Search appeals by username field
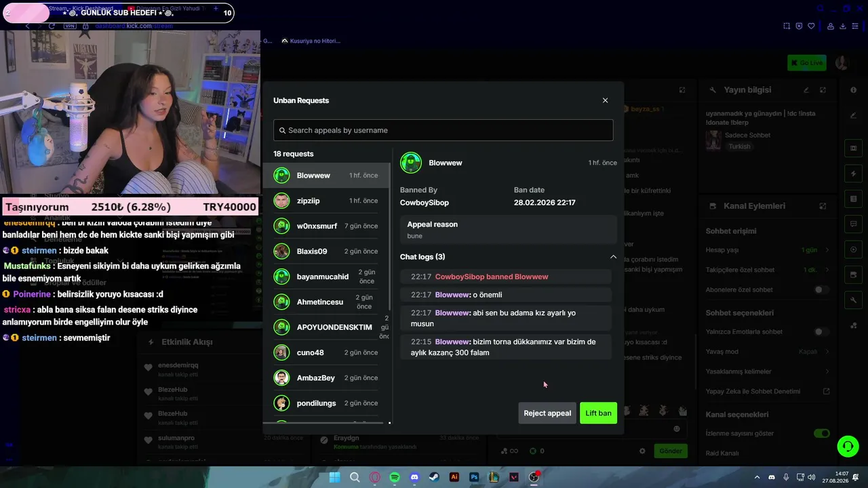This screenshot has width=868, height=488. click(443, 130)
